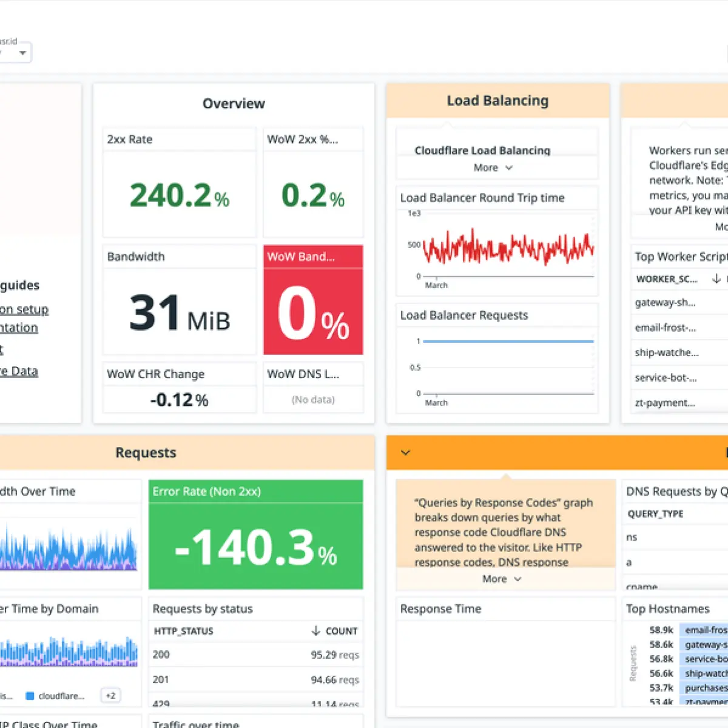Open the setup guide link
728x728 pixels.
tap(24, 309)
